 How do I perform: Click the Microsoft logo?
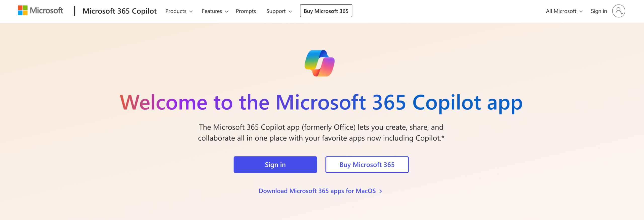click(40, 11)
